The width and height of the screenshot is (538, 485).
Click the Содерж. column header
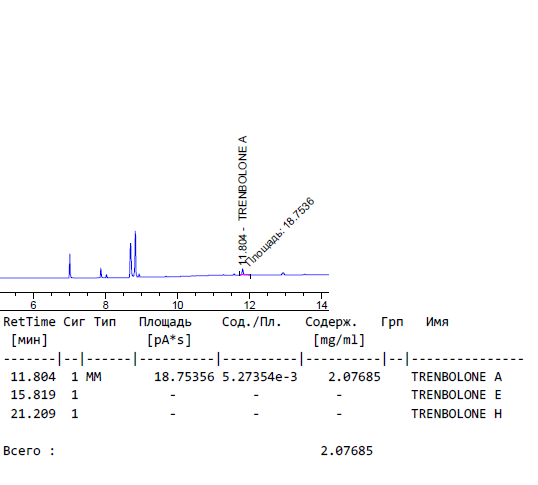(331, 322)
